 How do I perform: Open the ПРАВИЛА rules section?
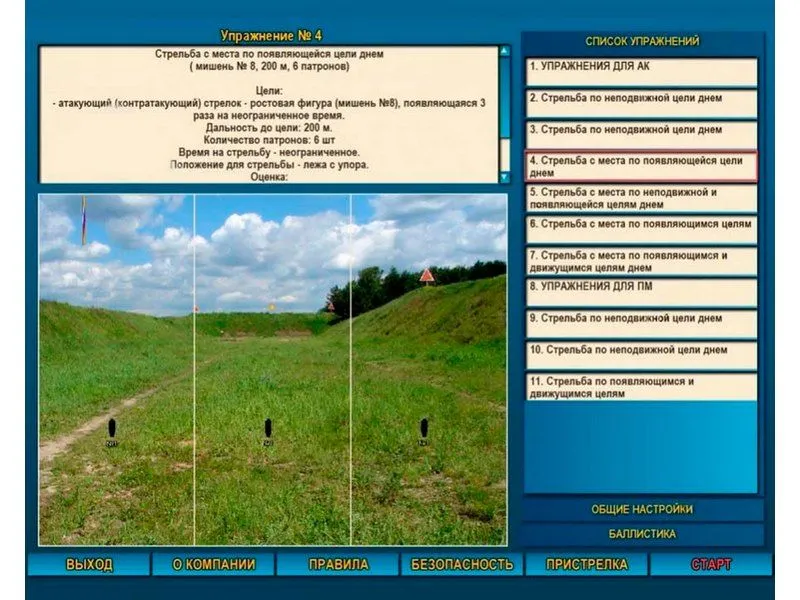click(338, 565)
